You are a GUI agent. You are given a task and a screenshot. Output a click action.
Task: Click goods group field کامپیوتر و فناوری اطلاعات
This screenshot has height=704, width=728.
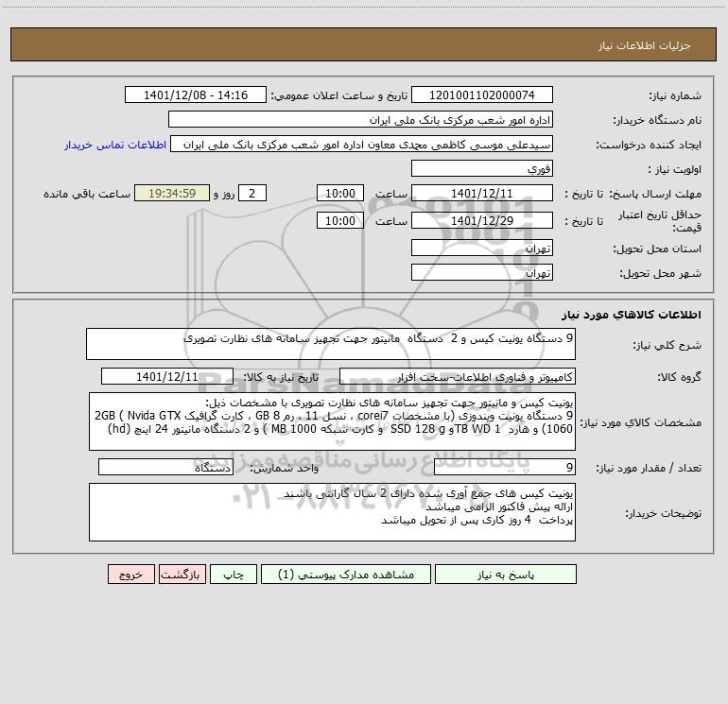pos(458,376)
